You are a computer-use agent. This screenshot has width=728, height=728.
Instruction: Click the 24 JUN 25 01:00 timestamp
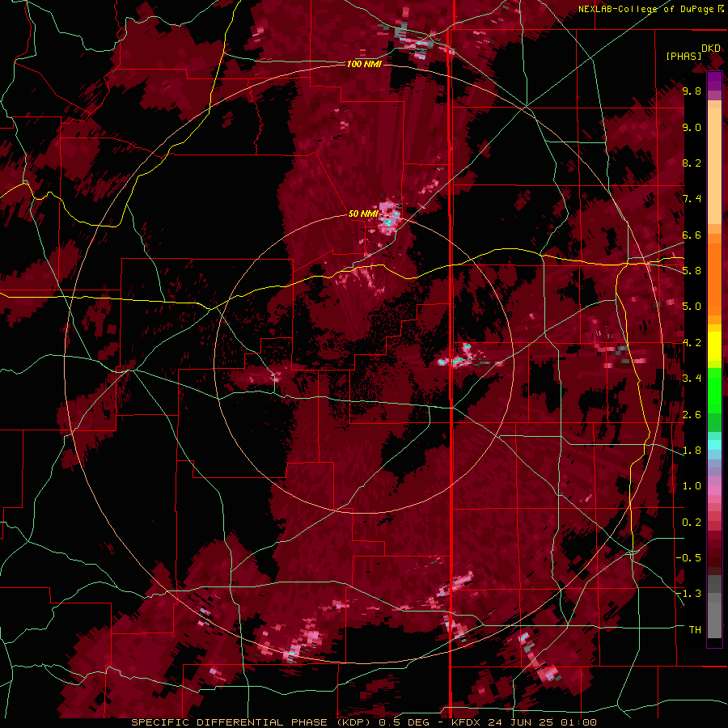542,722
